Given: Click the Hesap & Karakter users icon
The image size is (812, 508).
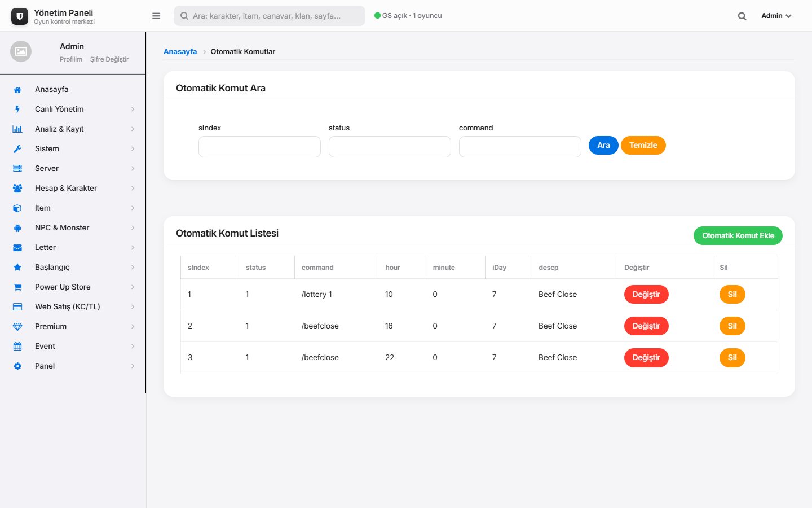Looking at the screenshot, I should 17,189.
